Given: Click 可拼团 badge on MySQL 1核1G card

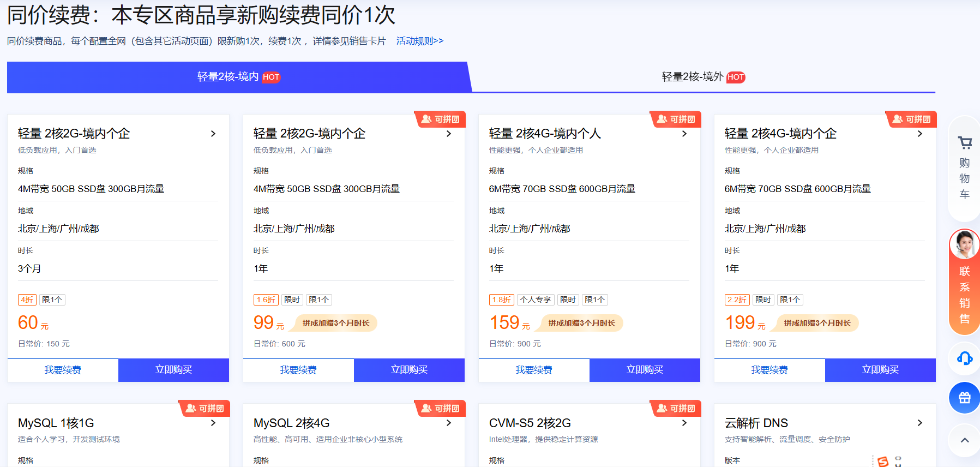Looking at the screenshot, I should (205, 409).
